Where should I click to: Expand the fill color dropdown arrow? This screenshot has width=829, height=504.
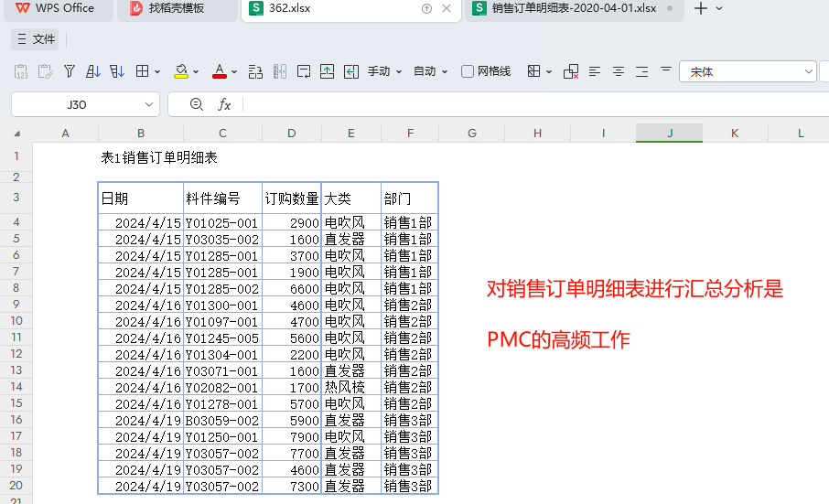coord(196,71)
